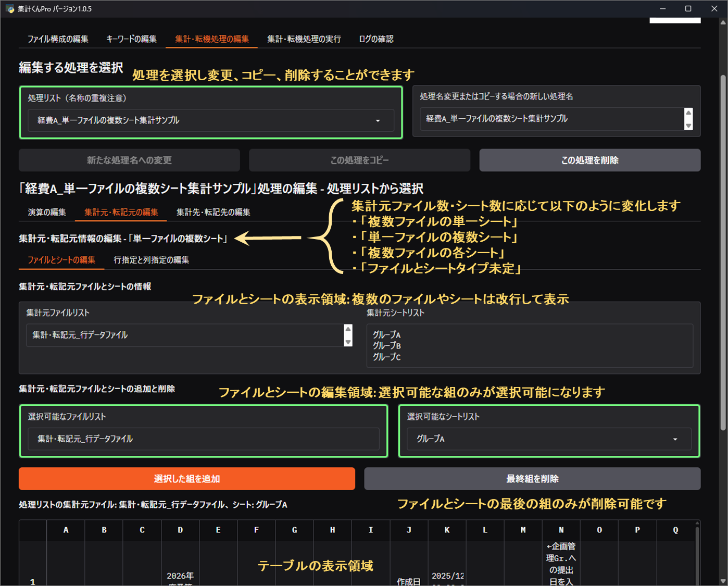Click the cell containing 2026年

[180, 564]
